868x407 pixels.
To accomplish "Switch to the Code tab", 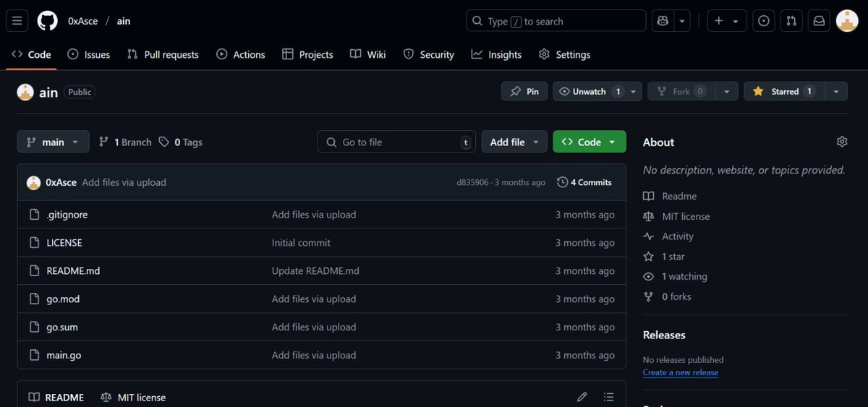I will (x=31, y=54).
